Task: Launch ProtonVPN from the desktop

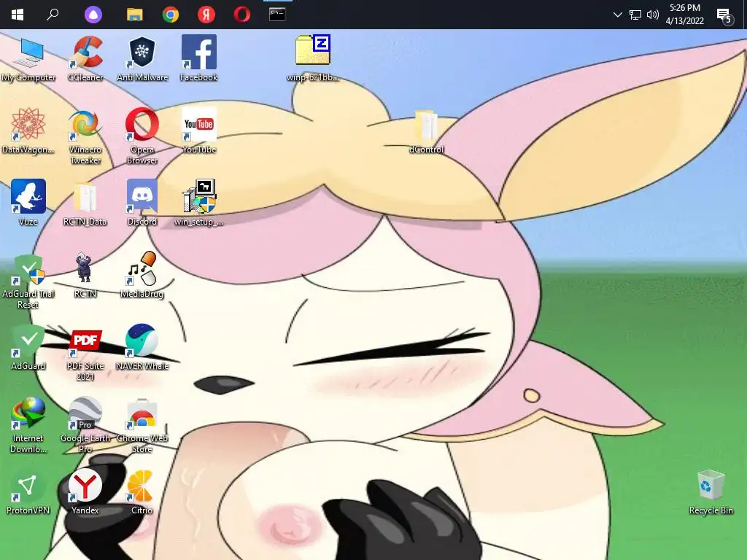Action: coord(28,491)
